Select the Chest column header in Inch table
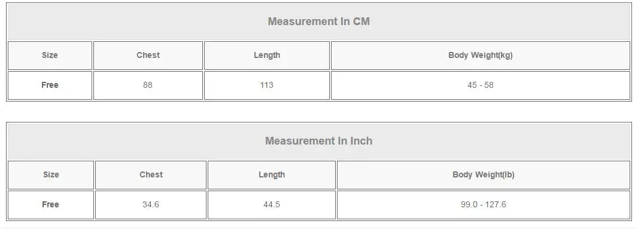 click(x=151, y=174)
